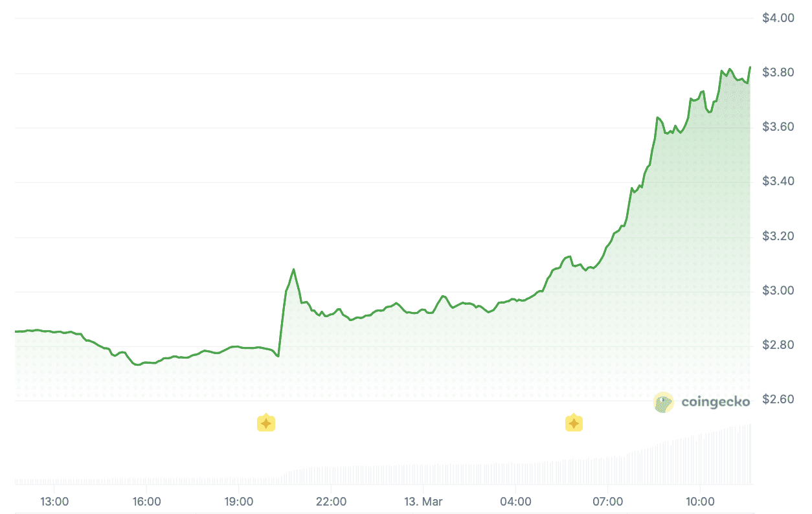Select the 10:00 time axis label
Viewport: 812px width, 514px height.
pos(700,502)
